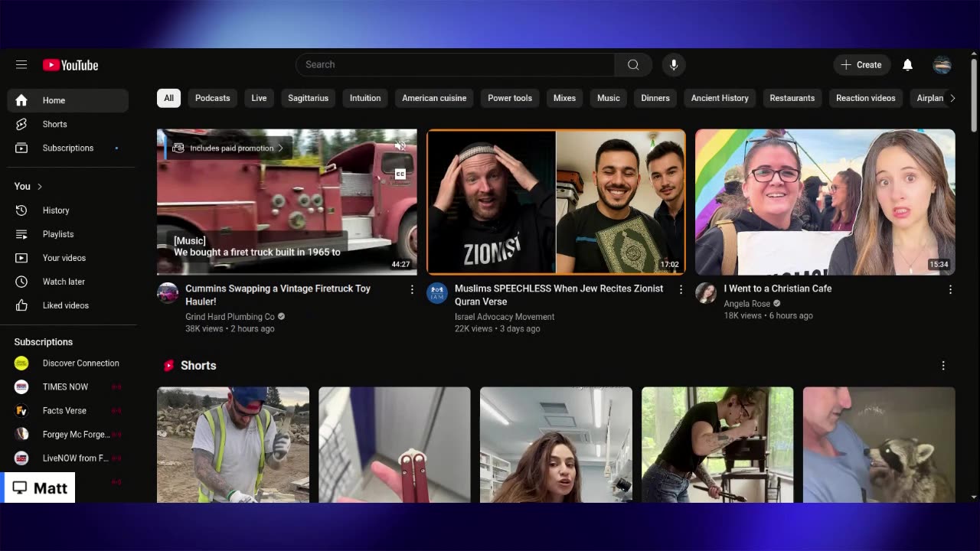The width and height of the screenshot is (980, 551).
Task: Open notifications bell
Action: click(907, 65)
